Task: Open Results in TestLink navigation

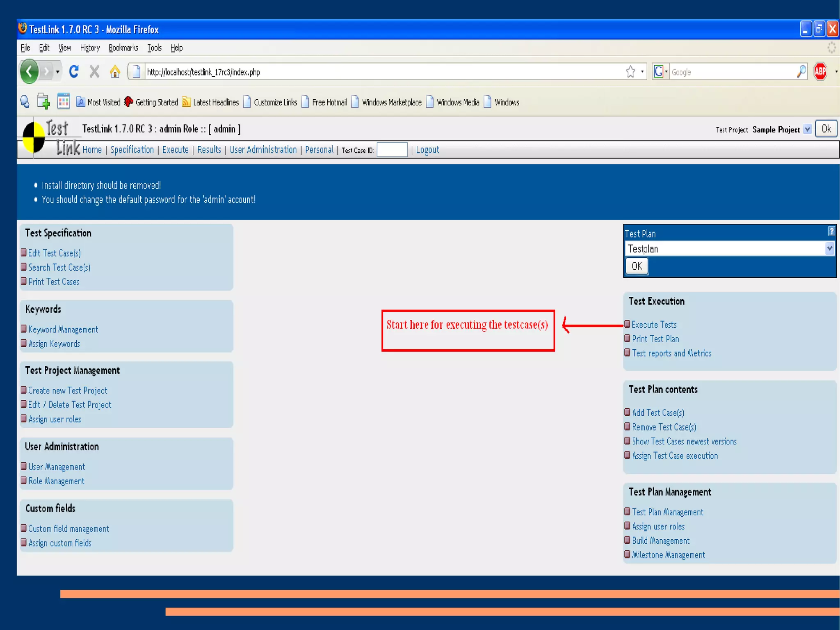Action: click(209, 150)
